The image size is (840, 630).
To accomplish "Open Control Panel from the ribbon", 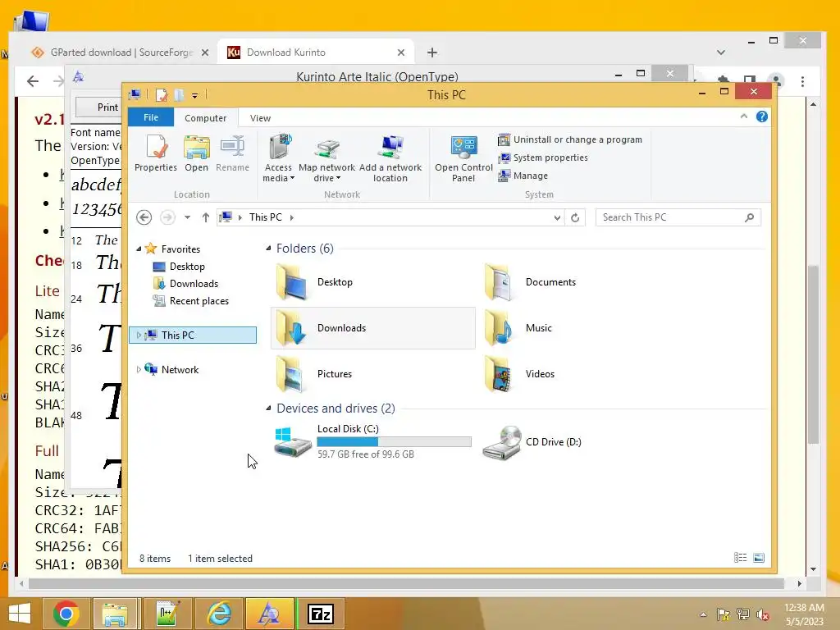I will click(x=463, y=158).
